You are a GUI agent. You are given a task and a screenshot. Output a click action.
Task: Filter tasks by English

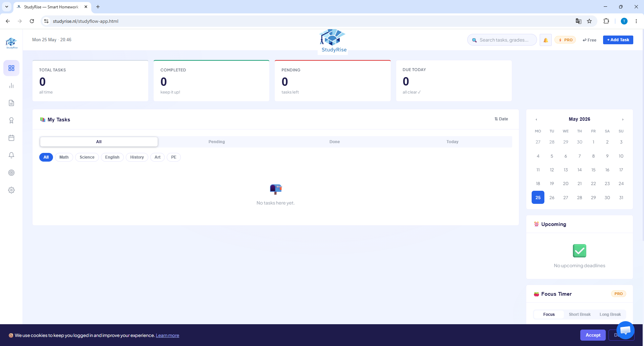pyautogui.click(x=112, y=157)
